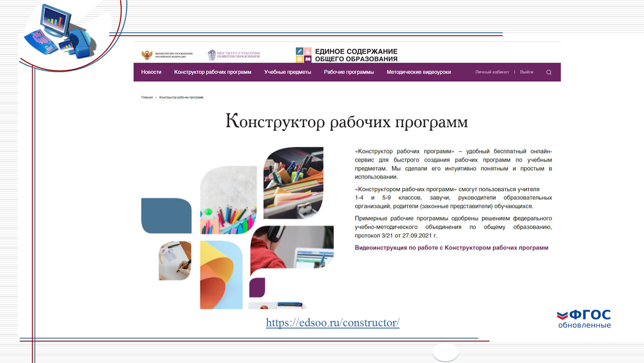
Task: Click the Выйти logout link
Action: pos(526,72)
